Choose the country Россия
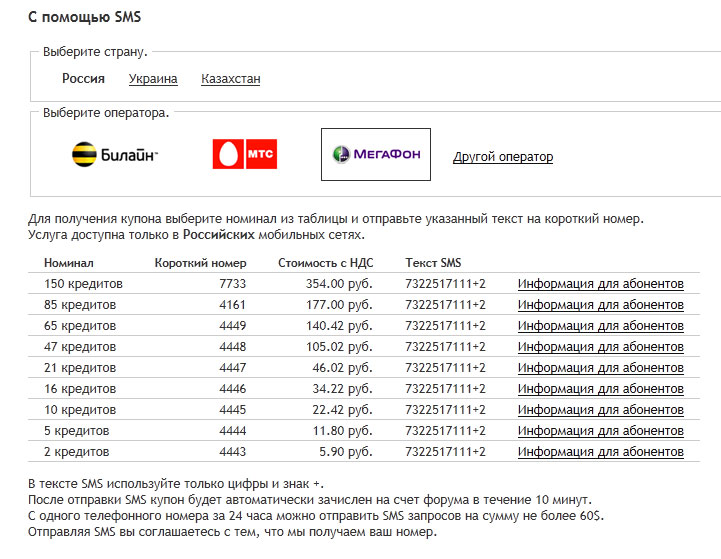The width and height of the screenshot is (721, 559). pos(83,79)
